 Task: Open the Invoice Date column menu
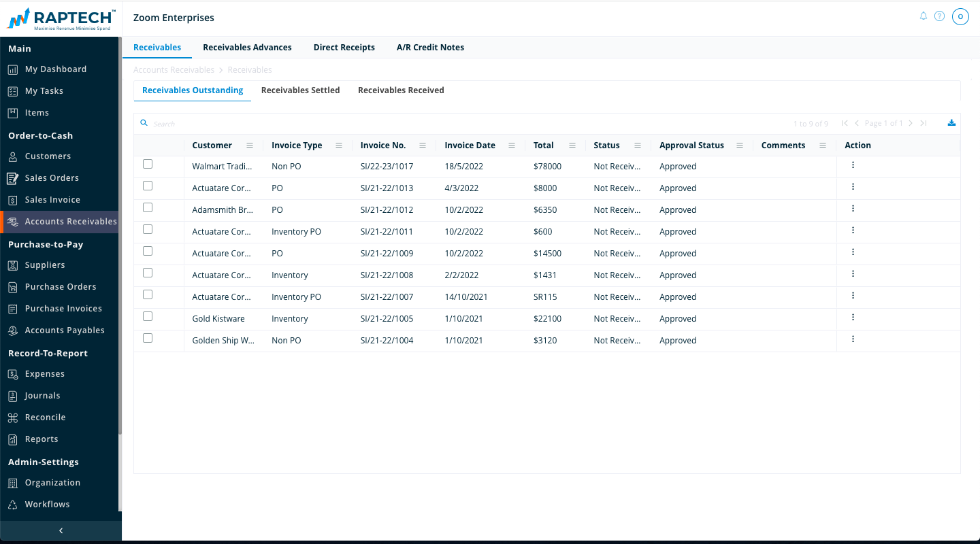tap(512, 146)
